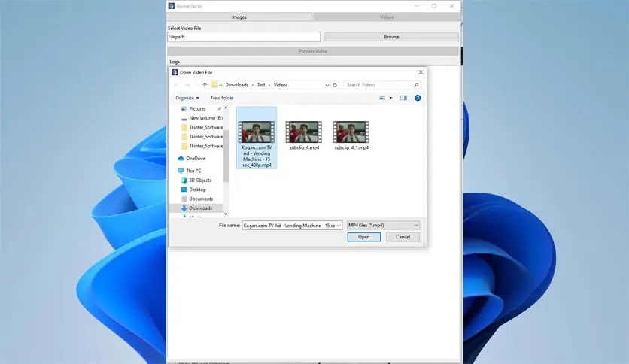Viewport: 629px width, 364px height.
Task: Open the Organize menu
Action: click(187, 98)
